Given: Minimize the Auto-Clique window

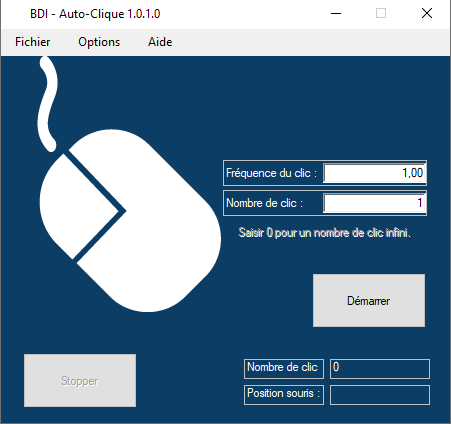Looking at the screenshot, I should [336, 14].
